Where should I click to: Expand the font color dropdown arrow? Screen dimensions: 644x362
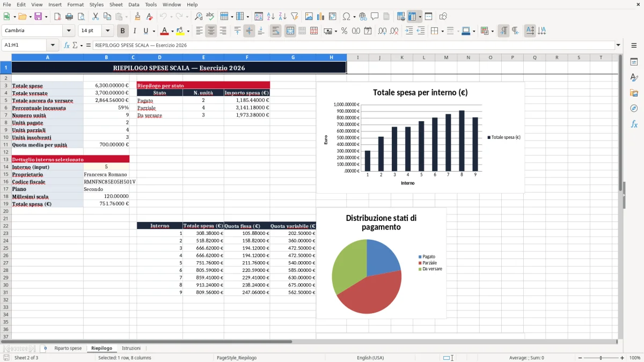[x=173, y=31]
